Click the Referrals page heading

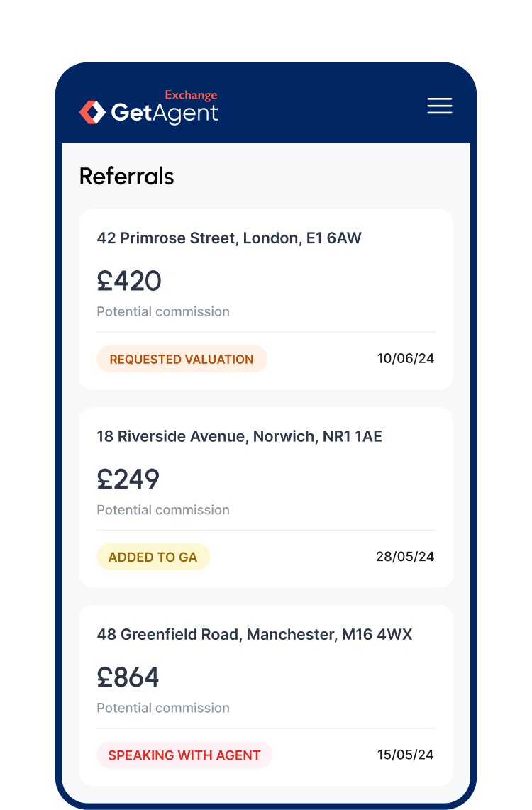(x=127, y=176)
